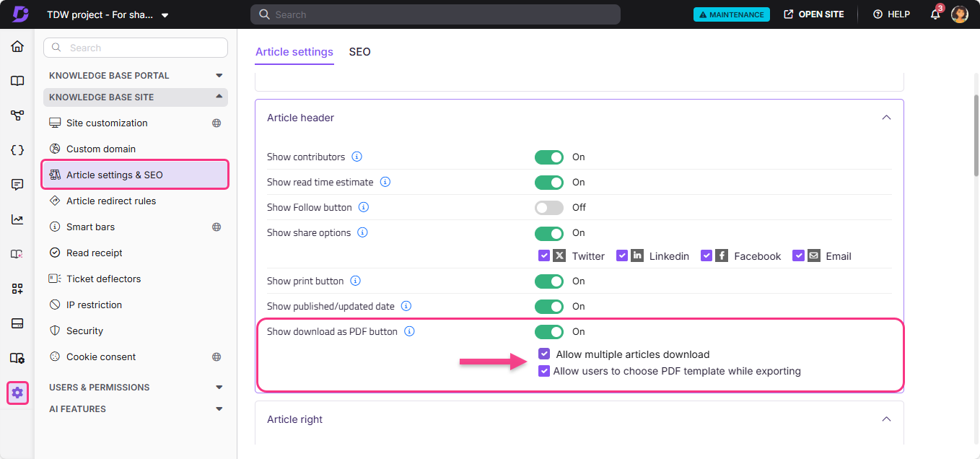Click the Drive storage icon in sidebar

[17, 323]
